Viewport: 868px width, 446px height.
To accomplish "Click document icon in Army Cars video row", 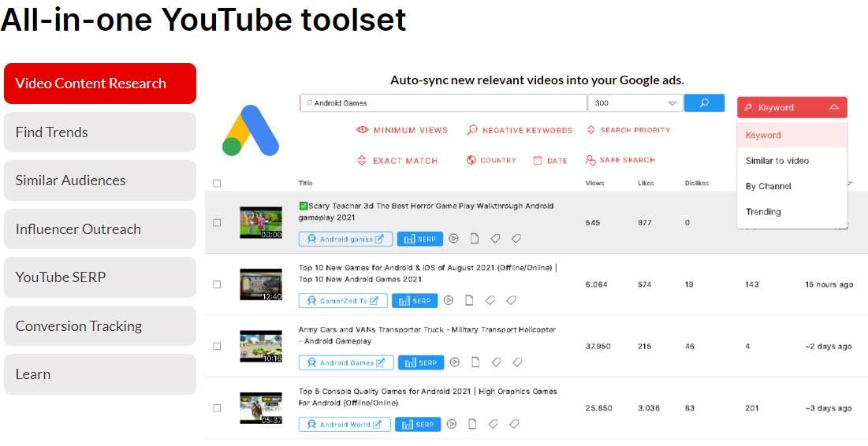I will click(475, 362).
